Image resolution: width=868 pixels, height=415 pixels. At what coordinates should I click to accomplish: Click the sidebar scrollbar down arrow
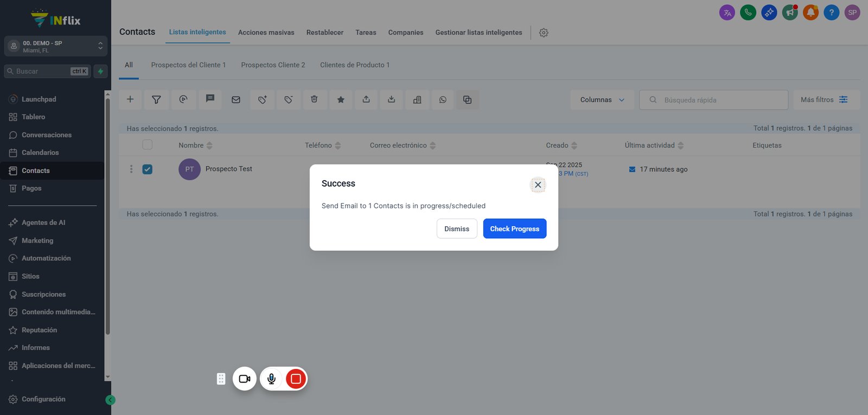tap(107, 377)
